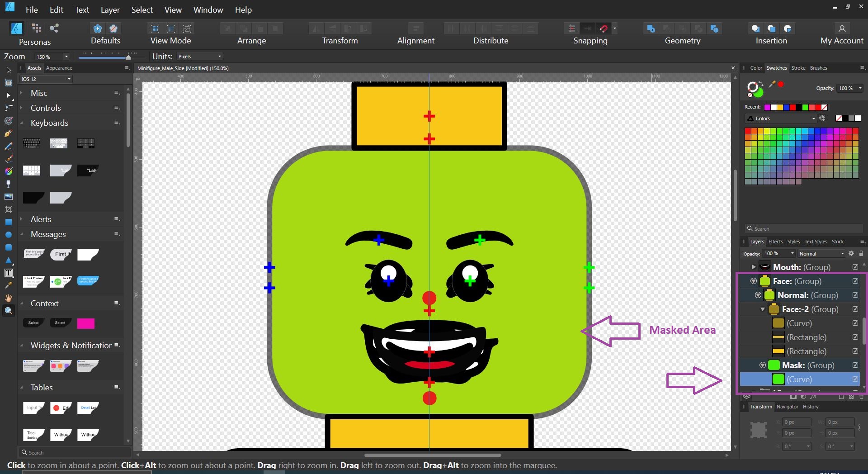
Task: Toggle the red magnet Snapping icon
Action: point(604,28)
